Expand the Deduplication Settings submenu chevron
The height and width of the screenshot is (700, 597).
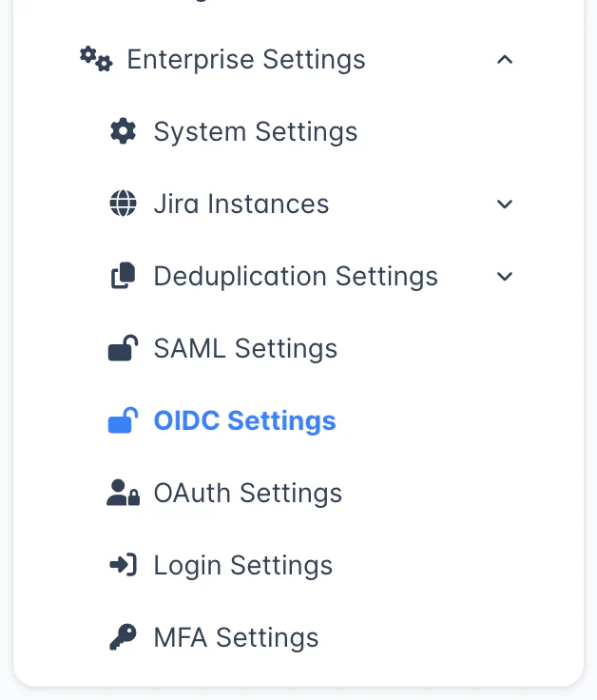pos(505,276)
